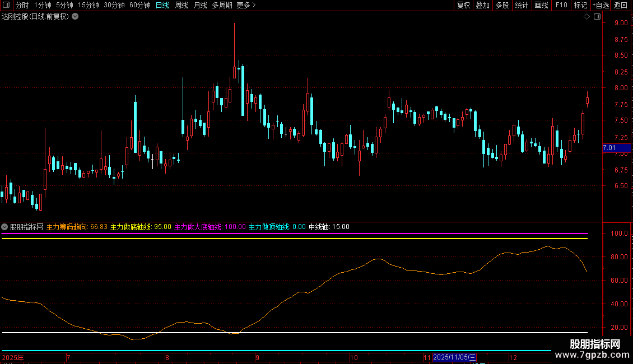
Task: Switch chart to 60分钟 period
Action: 139,5
